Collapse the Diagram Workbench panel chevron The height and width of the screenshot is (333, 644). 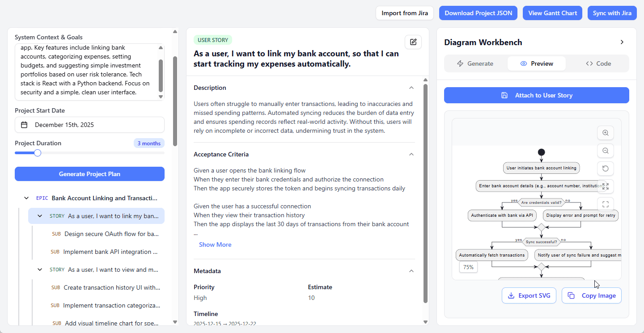point(622,42)
